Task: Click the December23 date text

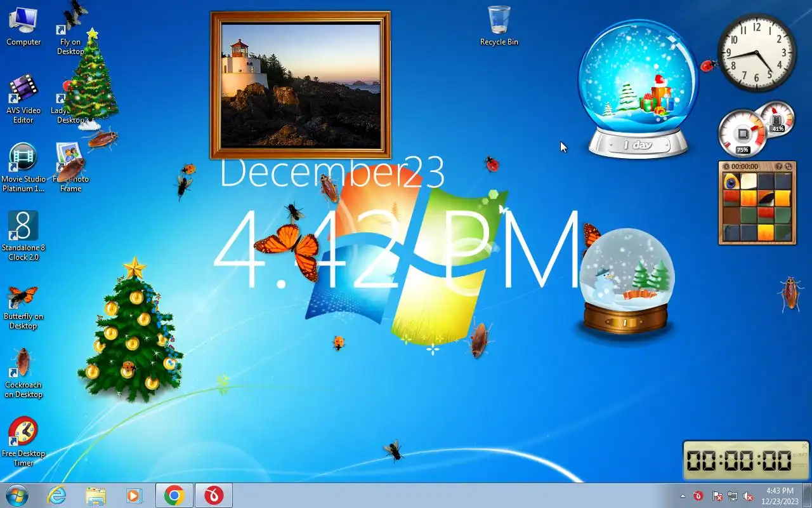Action: tap(332, 173)
